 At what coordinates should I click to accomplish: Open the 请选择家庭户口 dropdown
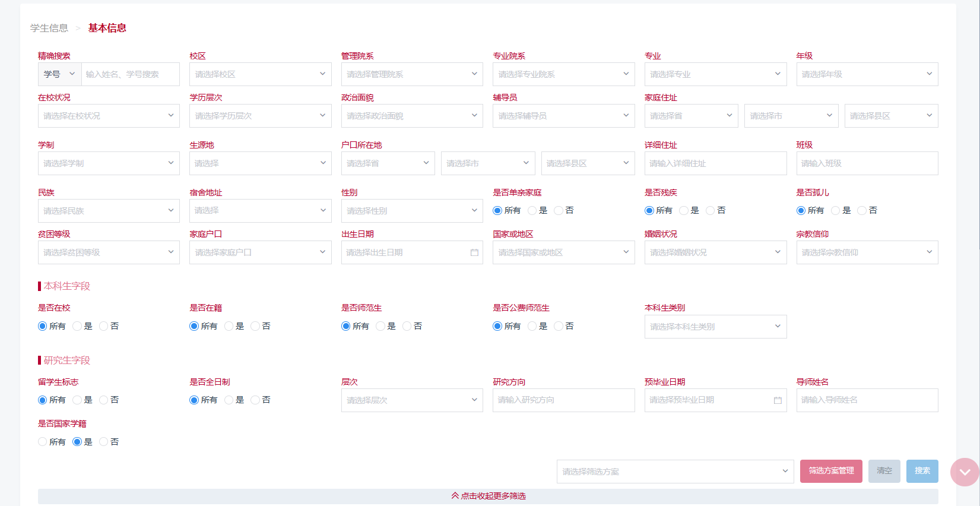261,252
